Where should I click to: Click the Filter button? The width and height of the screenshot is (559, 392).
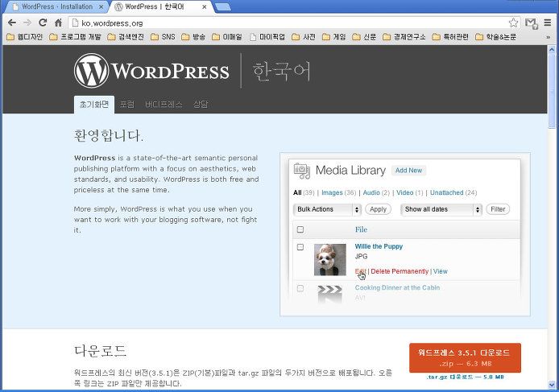pos(498,209)
